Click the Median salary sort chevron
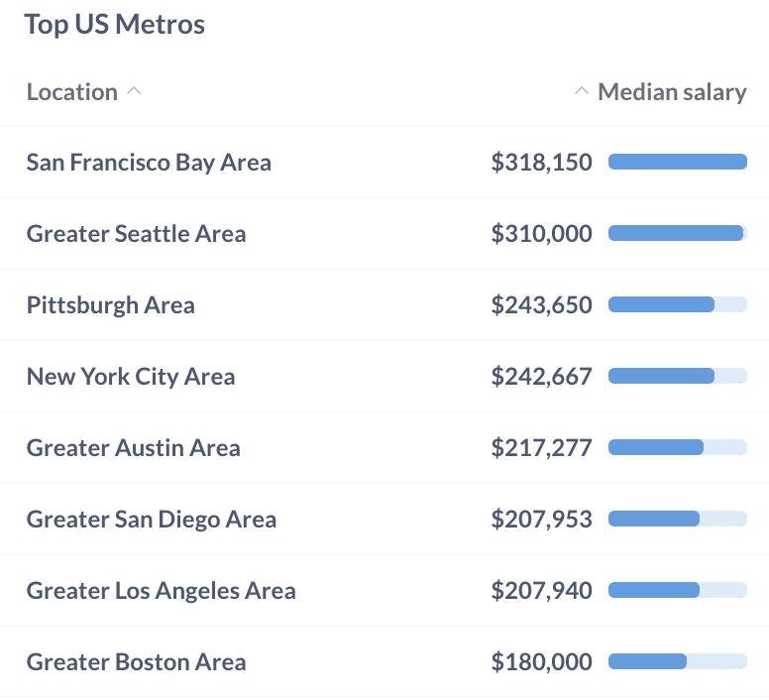Screen dimensions: 769x700 (x=581, y=92)
